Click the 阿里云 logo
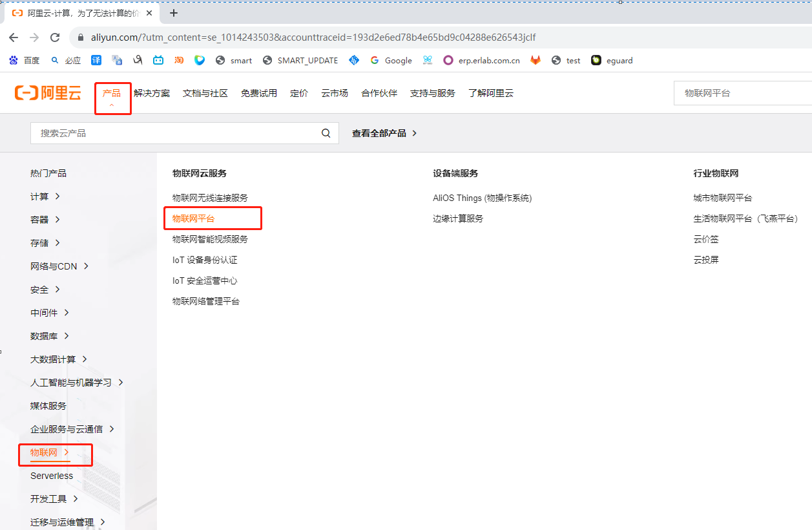The width and height of the screenshot is (812, 530). [48, 93]
